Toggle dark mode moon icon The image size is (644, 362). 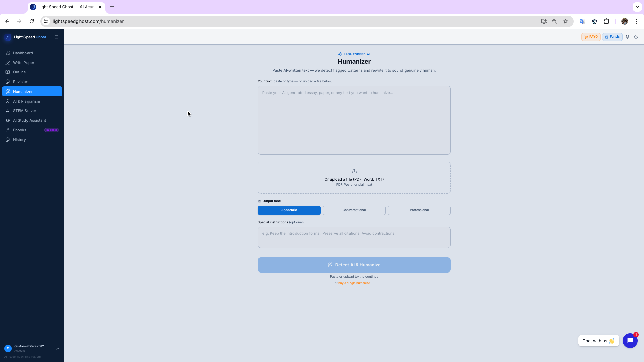[x=636, y=37]
